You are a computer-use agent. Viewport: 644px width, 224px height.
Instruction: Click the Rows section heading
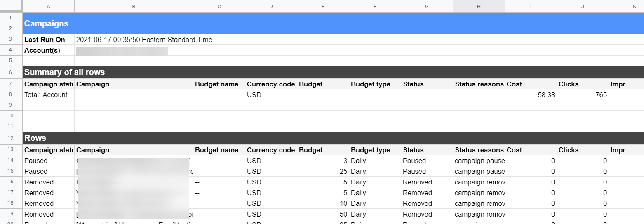[x=35, y=138]
